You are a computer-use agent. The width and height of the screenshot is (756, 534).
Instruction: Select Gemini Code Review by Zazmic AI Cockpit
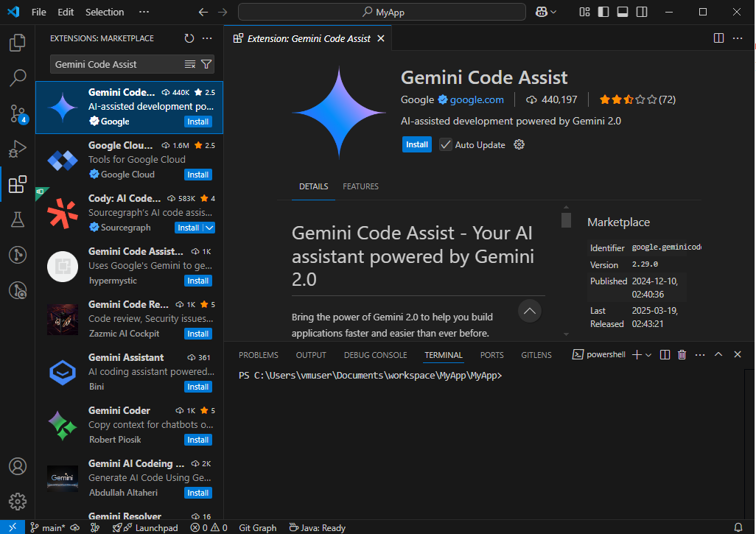point(129,319)
